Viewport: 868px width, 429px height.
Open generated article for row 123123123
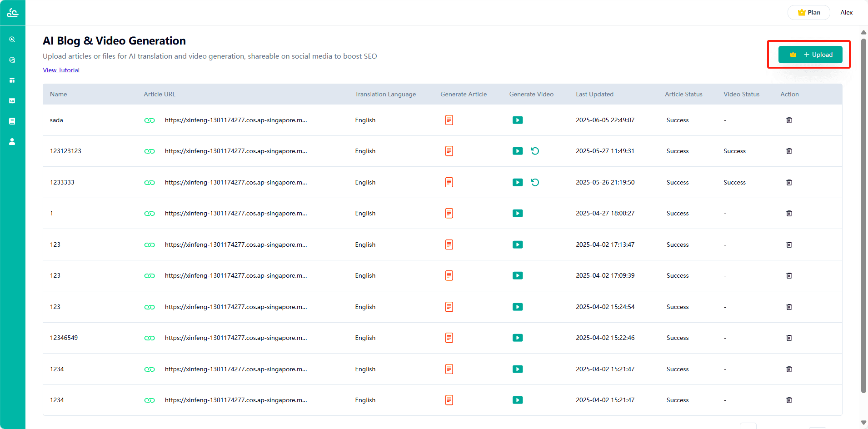(x=449, y=151)
